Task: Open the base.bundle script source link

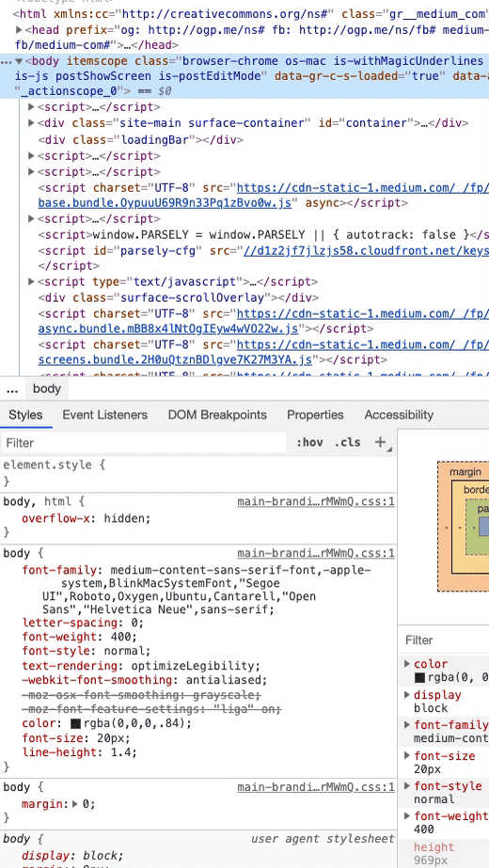Action: point(165,202)
